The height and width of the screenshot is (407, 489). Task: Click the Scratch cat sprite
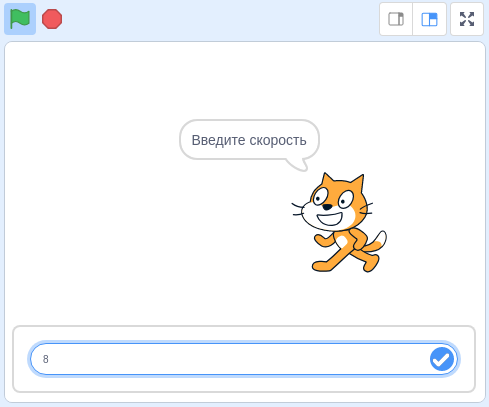pos(339,222)
